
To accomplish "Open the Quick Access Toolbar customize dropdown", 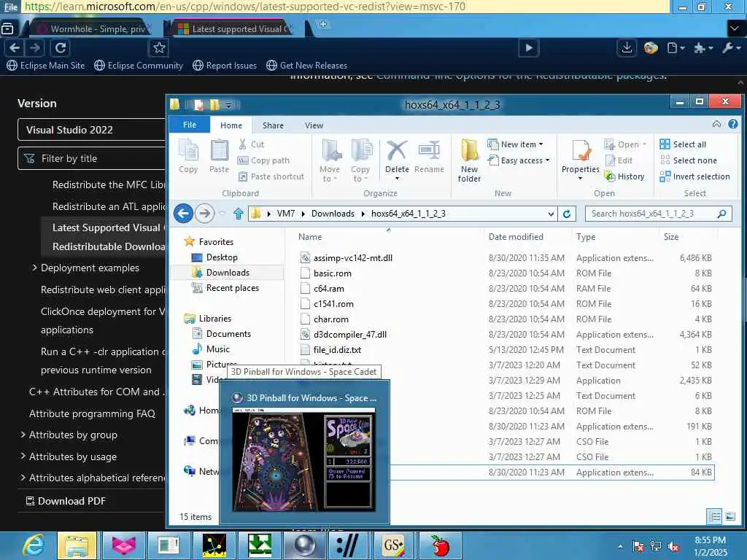I will coord(229,105).
